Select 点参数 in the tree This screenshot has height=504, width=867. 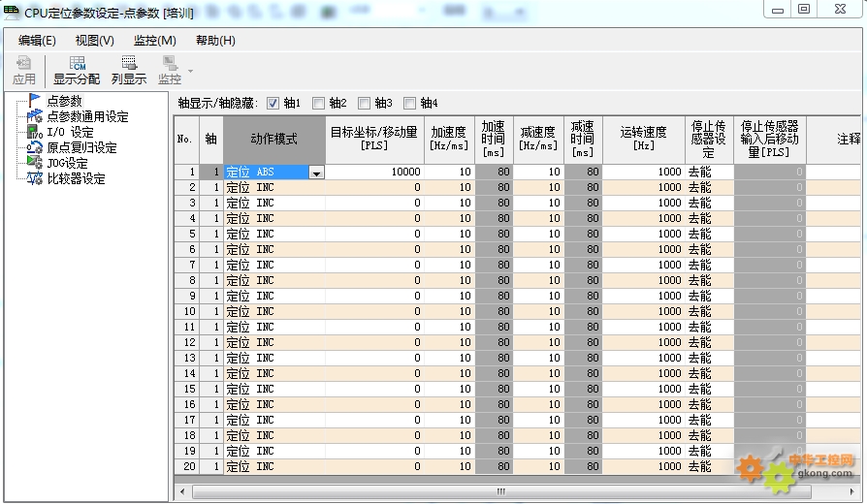click(x=64, y=101)
